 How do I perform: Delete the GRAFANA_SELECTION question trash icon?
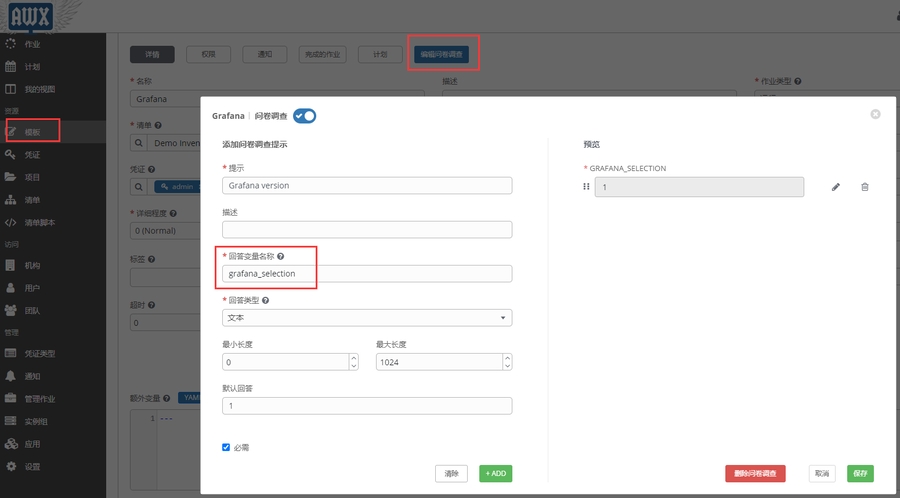864,187
